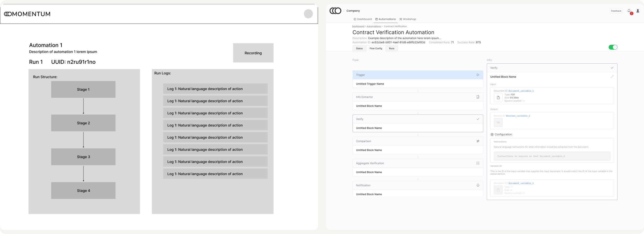Click the first log entry in Run Logs
644x234 pixels.
pos(215,89)
